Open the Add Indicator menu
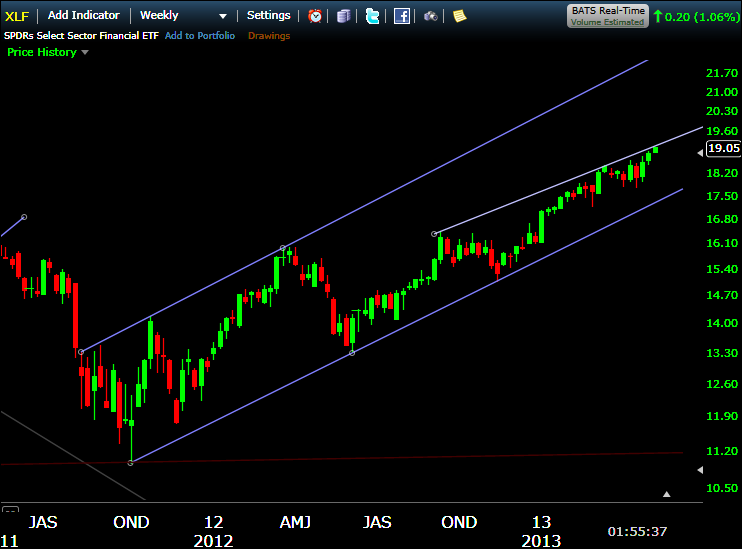The image size is (742, 549). [x=84, y=15]
